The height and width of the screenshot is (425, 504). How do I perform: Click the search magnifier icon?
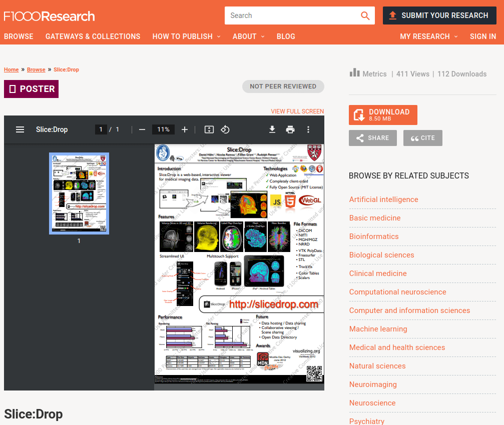coord(365,15)
